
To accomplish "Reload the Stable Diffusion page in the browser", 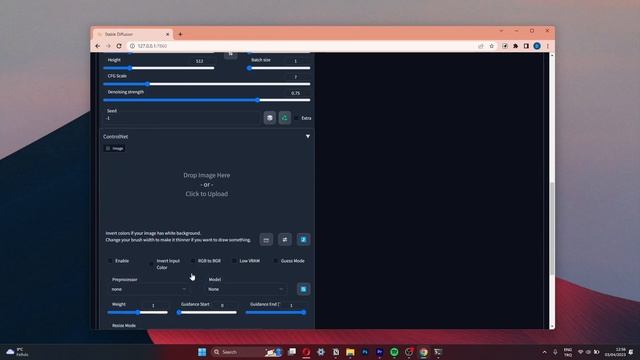I will pyautogui.click(x=119, y=46).
